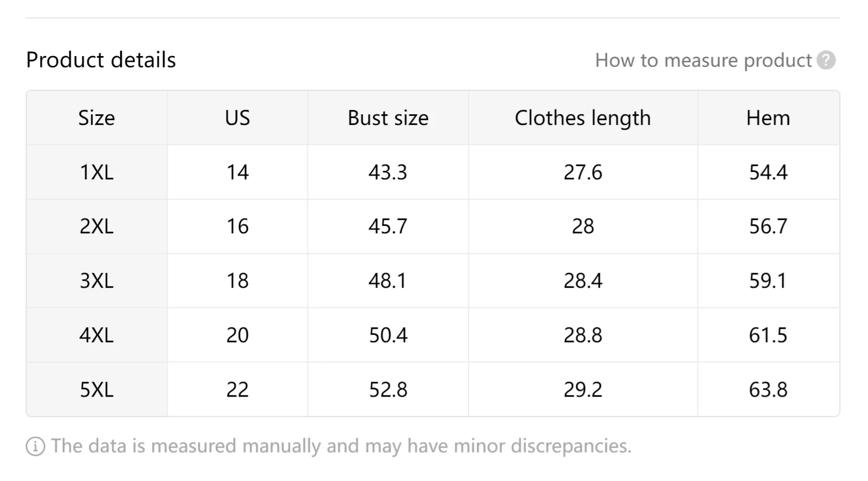Choose the 2XL size row label
Image resolution: width=868 pixels, height=481 pixels.
coord(97,226)
